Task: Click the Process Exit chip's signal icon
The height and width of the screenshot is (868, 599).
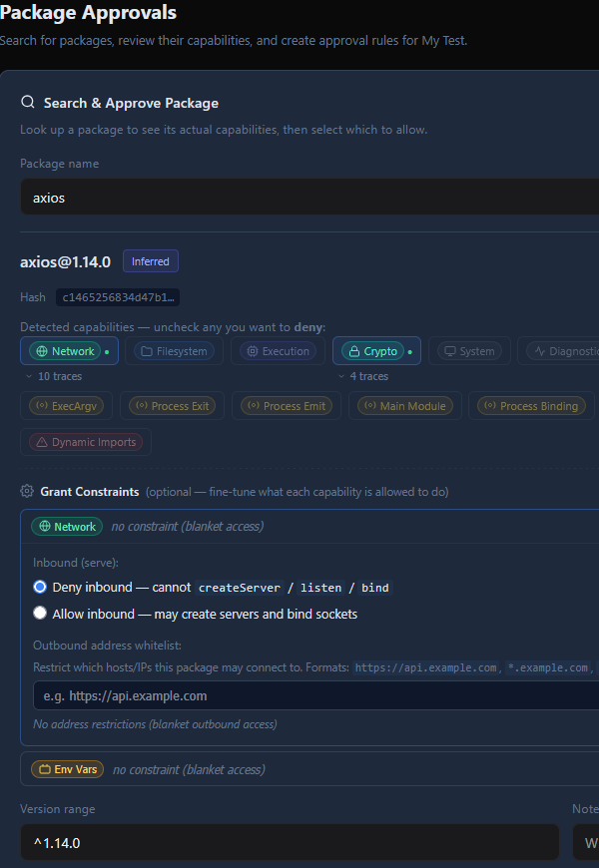Action: (x=142, y=406)
